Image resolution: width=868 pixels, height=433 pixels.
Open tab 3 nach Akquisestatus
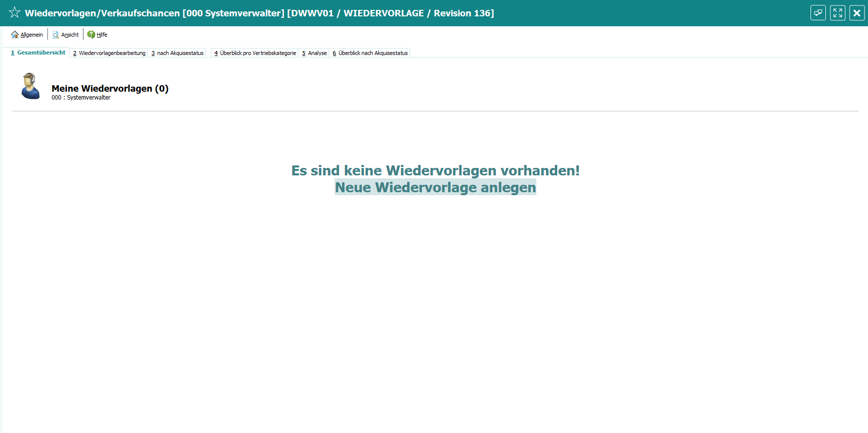pyautogui.click(x=177, y=53)
